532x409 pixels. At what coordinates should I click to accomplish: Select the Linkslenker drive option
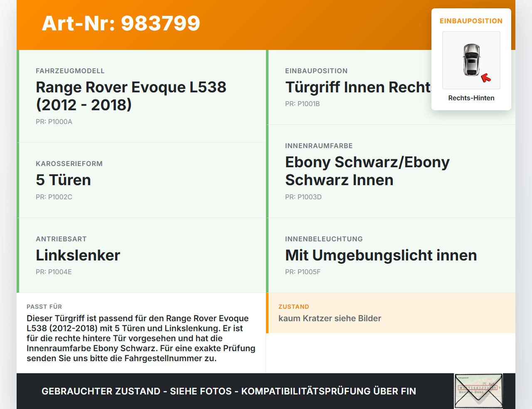tap(78, 255)
